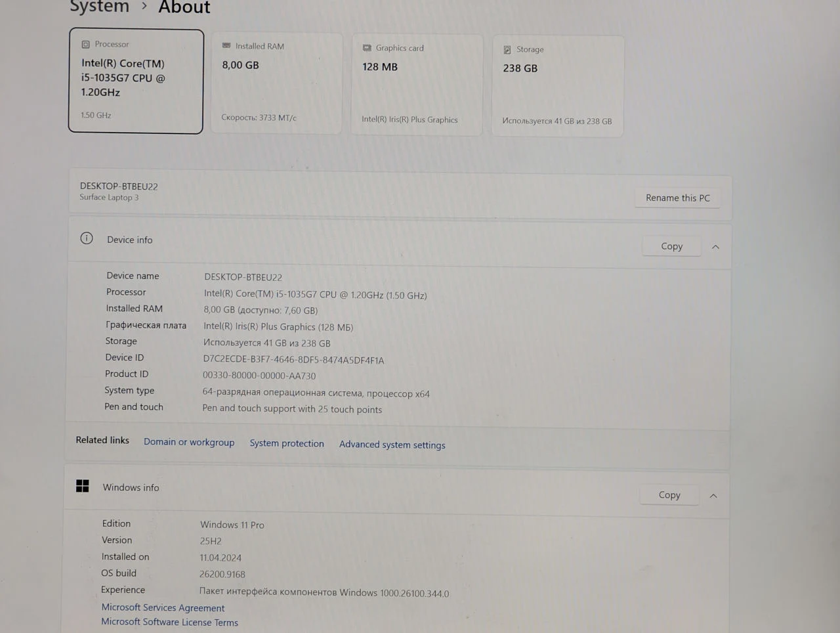Image resolution: width=840 pixels, height=633 pixels.
Task: Select the 8,00 GB installed RAM value row
Action: [261, 310]
